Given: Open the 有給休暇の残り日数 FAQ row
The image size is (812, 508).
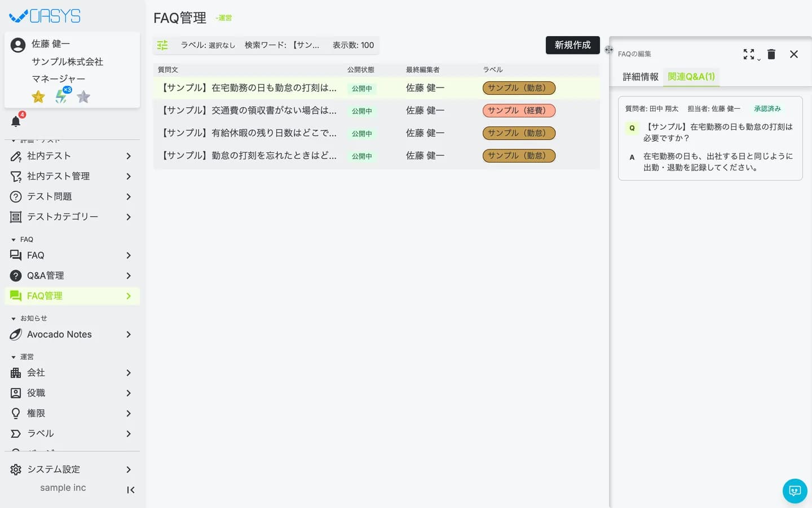Looking at the screenshot, I should point(376,133).
